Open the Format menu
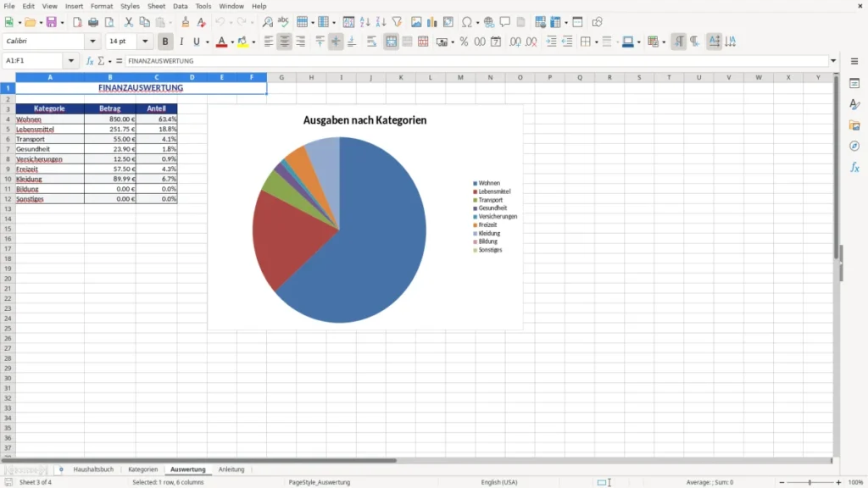The height and width of the screenshot is (488, 868). click(102, 6)
